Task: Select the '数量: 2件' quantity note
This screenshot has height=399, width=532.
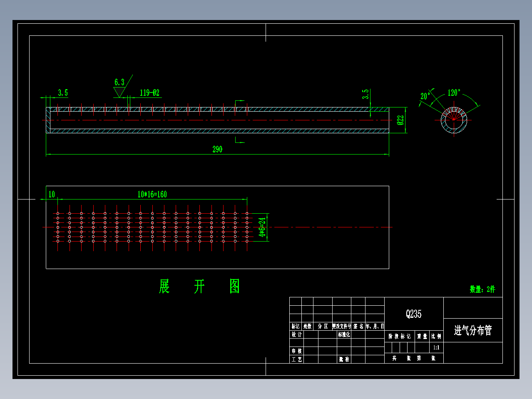Action: click(x=482, y=289)
